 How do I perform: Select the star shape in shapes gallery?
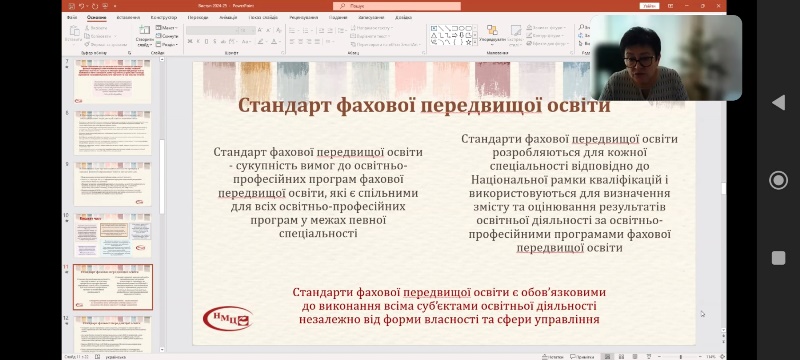pyautogui.click(x=468, y=42)
